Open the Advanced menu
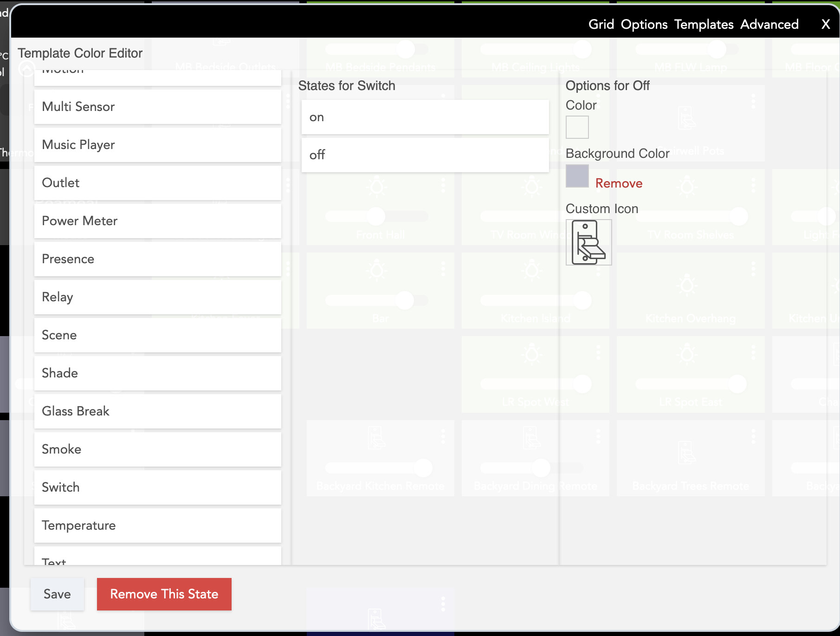The height and width of the screenshot is (636, 840). coord(769,24)
